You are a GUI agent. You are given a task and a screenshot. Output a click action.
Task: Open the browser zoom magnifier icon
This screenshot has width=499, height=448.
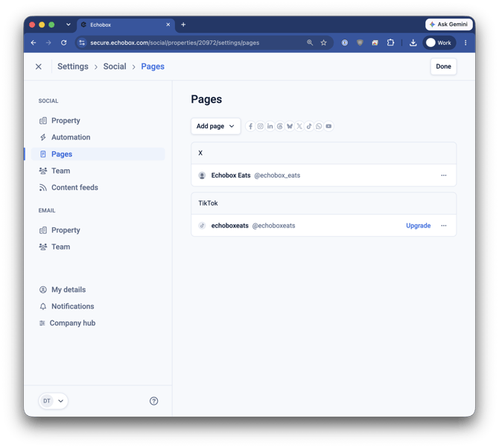click(x=310, y=42)
